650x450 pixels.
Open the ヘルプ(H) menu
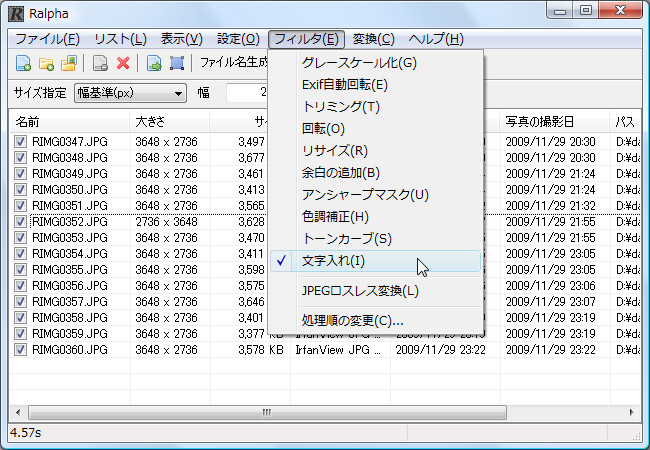436,39
